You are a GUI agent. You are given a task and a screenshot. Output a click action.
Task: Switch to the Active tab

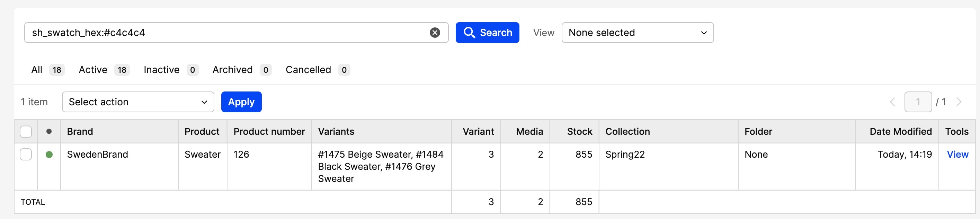[104, 70]
